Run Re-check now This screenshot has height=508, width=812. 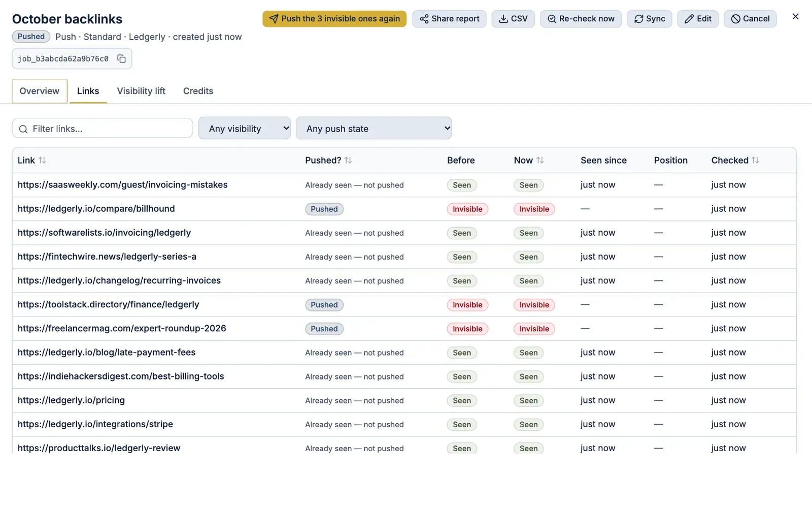[x=581, y=19]
